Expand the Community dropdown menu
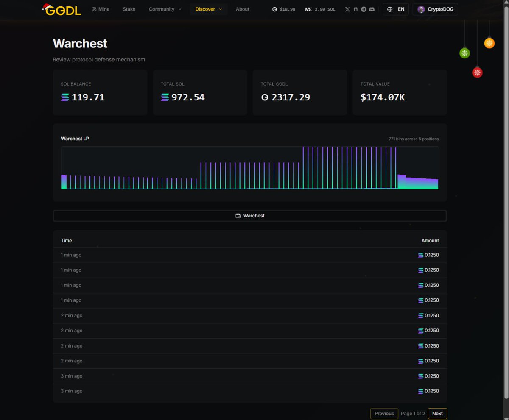This screenshot has height=420, width=509. [165, 9]
